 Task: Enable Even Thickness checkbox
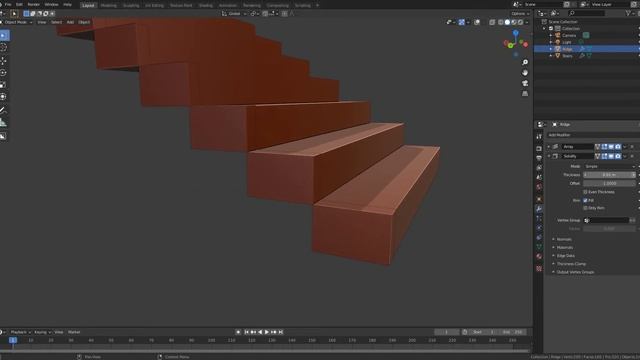[x=585, y=192]
